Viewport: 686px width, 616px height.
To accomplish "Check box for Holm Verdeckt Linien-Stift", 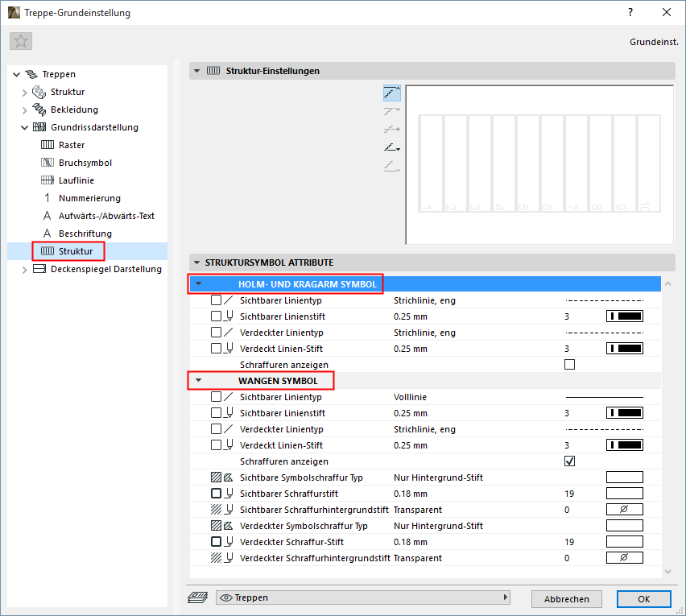I will tap(216, 348).
